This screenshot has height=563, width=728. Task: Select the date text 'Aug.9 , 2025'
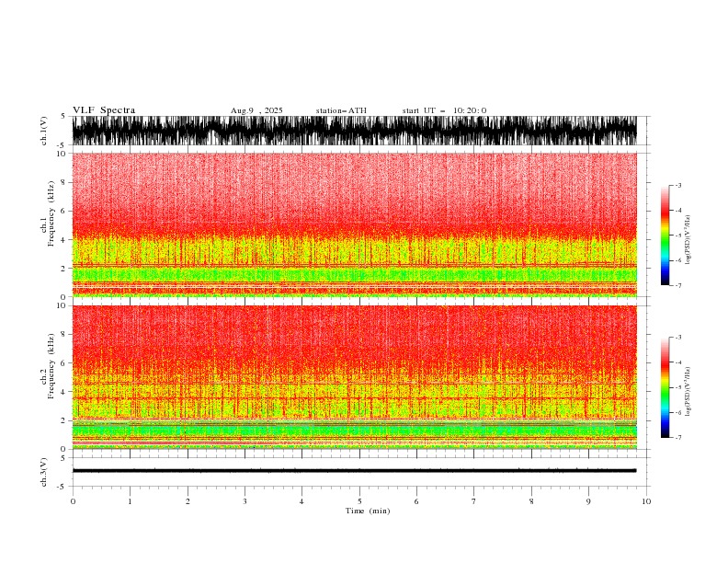click(256, 110)
